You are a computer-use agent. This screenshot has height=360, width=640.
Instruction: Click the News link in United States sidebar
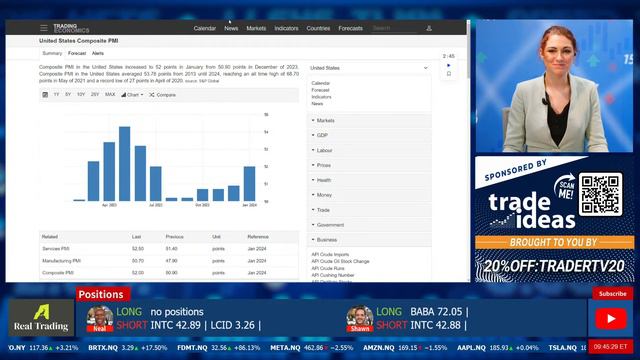click(x=317, y=104)
